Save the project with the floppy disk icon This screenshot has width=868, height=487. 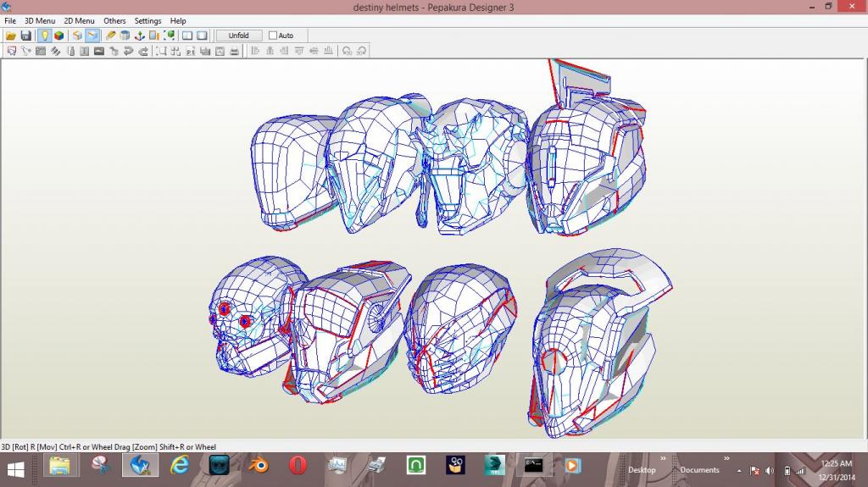(x=26, y=36)
